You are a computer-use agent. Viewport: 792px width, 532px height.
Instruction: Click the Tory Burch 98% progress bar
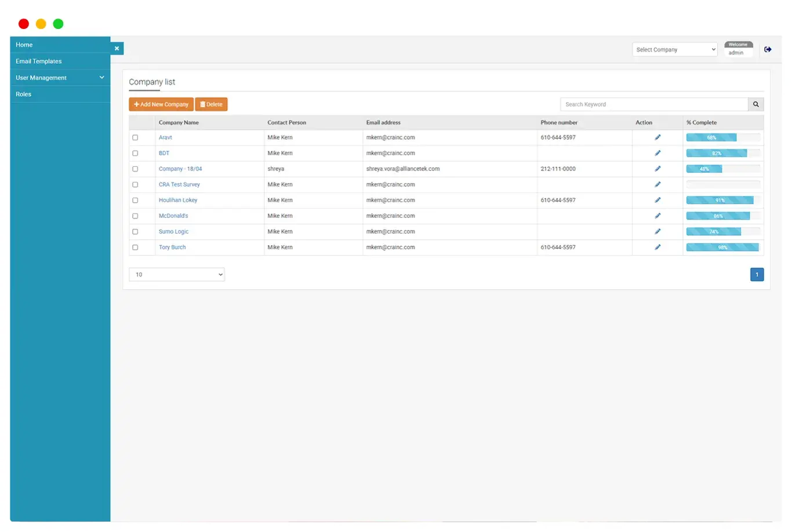722,247
